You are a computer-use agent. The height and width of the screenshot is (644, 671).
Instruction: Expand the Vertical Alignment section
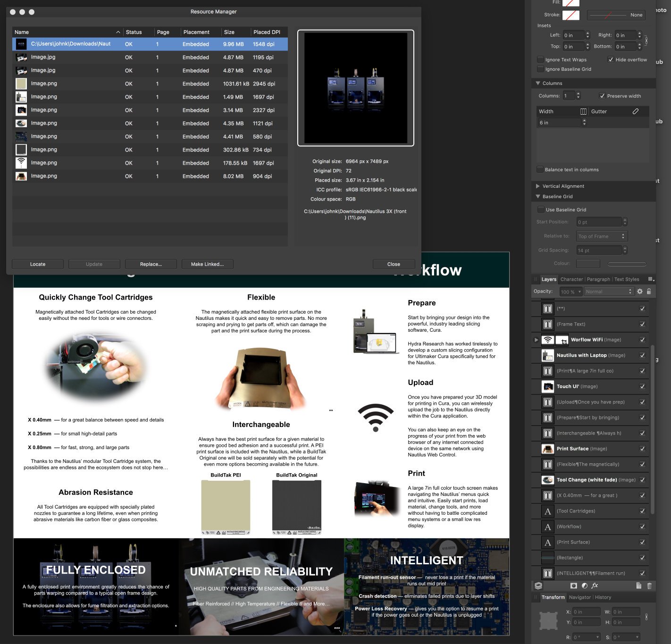(x=538, y=186)
